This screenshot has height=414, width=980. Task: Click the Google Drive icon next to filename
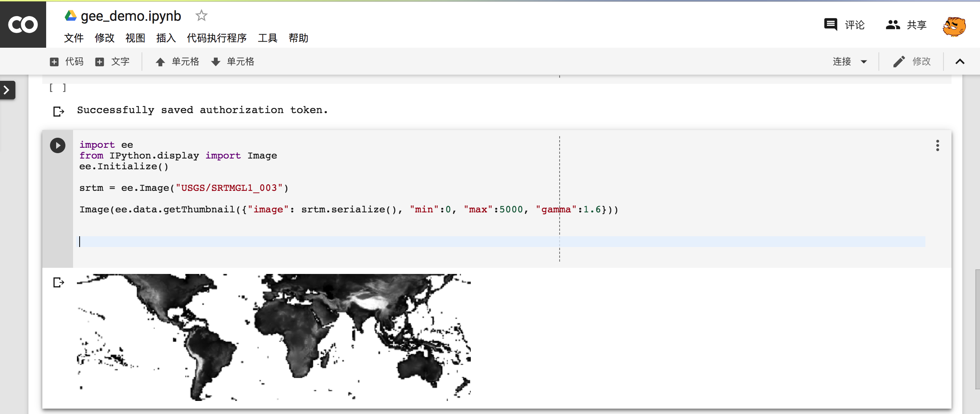[70, 16]
